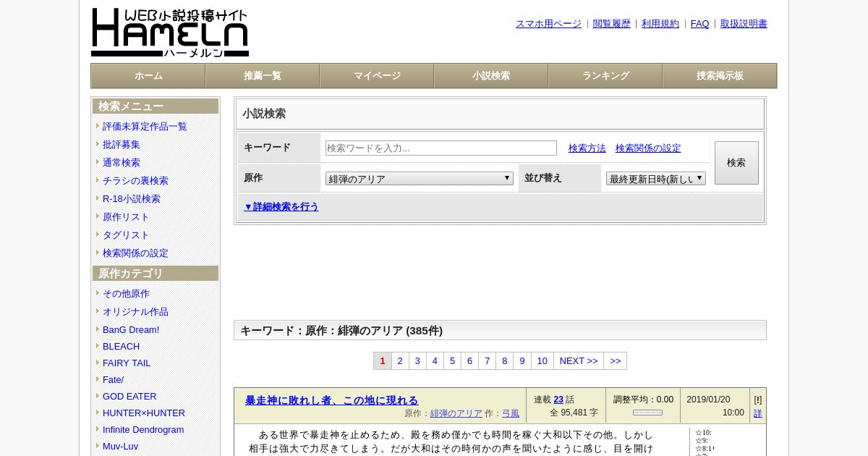Viewport: 868px width, 456px height.
Task: Open 検索関係の設定 link beside keyword field
Action: 648,148
